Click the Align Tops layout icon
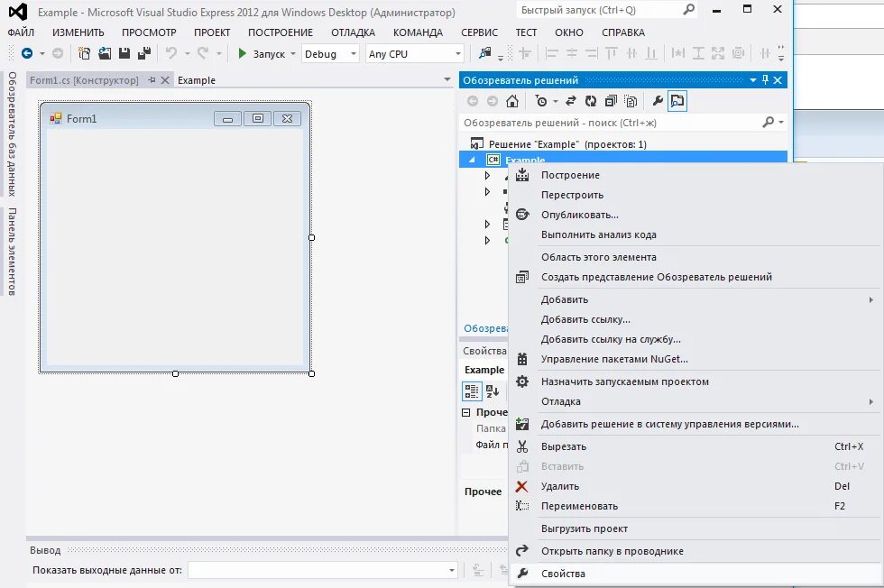 [x=612, y=53]
